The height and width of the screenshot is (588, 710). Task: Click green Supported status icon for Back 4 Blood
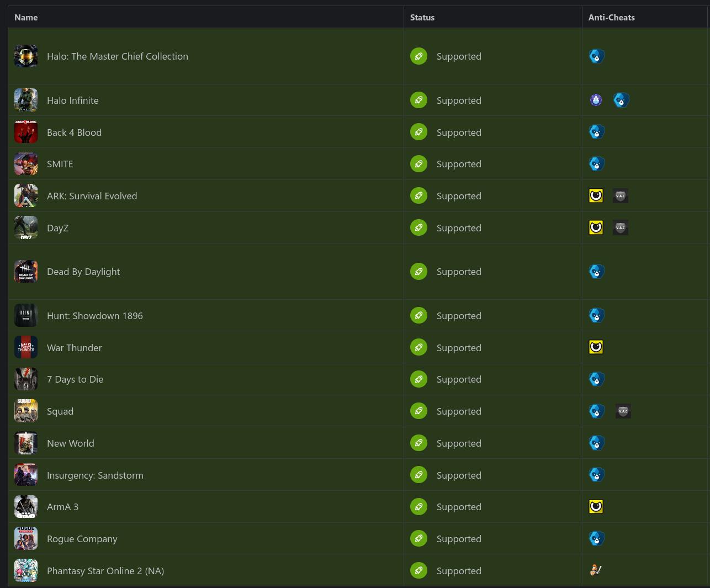point(418,132)
